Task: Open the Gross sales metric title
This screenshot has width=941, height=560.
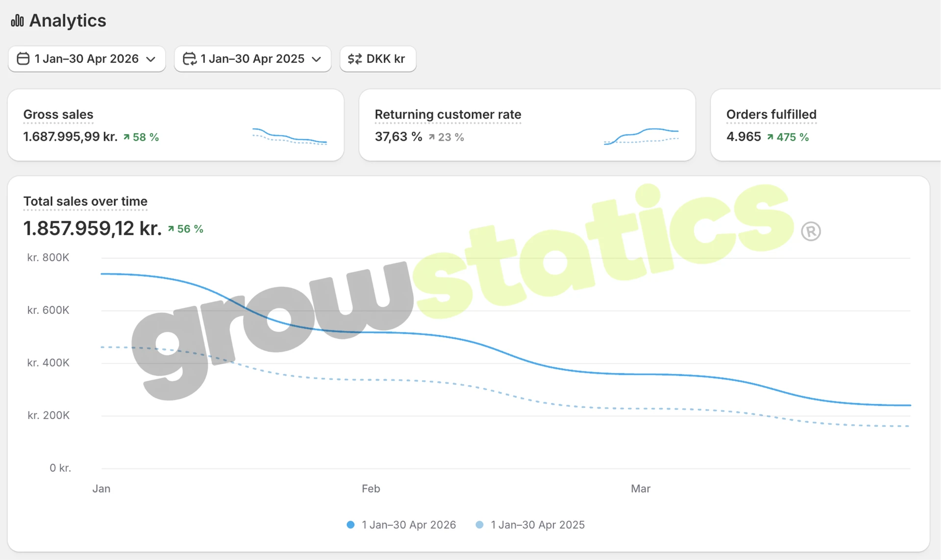Action: click(x=58, y=115)
